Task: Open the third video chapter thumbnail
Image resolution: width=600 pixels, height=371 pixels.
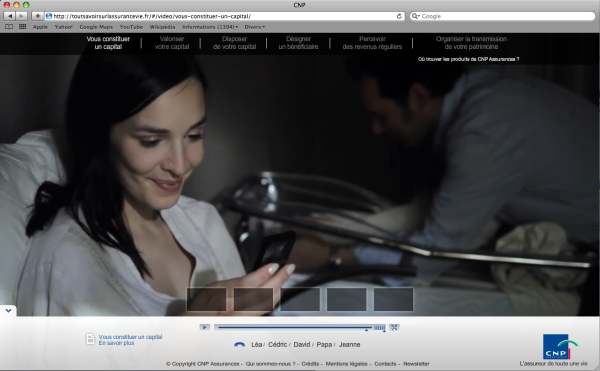Action: point(300,299)
